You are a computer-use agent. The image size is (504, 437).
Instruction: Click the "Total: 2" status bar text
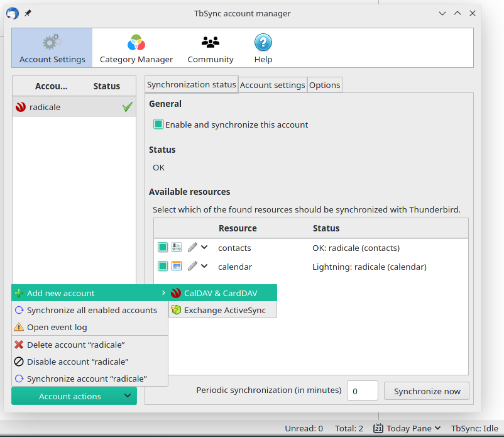[x=349, y=428]
